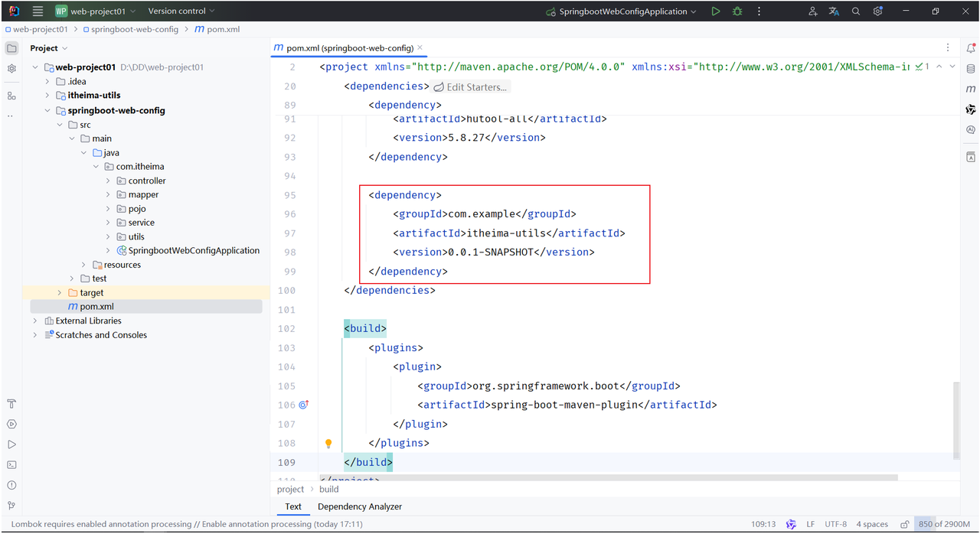980x534 pixels.
Task: Open the Maven tool window
Action: (x=970, y=90)
